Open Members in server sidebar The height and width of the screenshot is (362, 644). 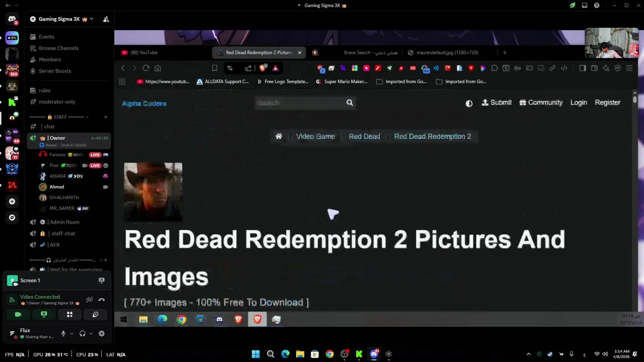pos(69,59)
